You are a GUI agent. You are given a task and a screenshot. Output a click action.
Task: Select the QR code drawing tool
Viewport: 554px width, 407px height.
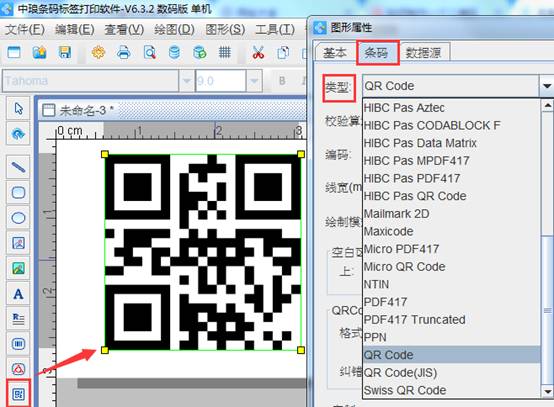[x=18, y=394]
